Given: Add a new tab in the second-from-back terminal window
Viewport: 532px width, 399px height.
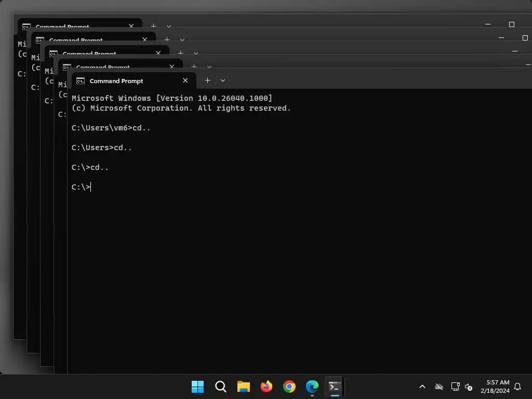Looking at the screenshot, I should 167,39.
